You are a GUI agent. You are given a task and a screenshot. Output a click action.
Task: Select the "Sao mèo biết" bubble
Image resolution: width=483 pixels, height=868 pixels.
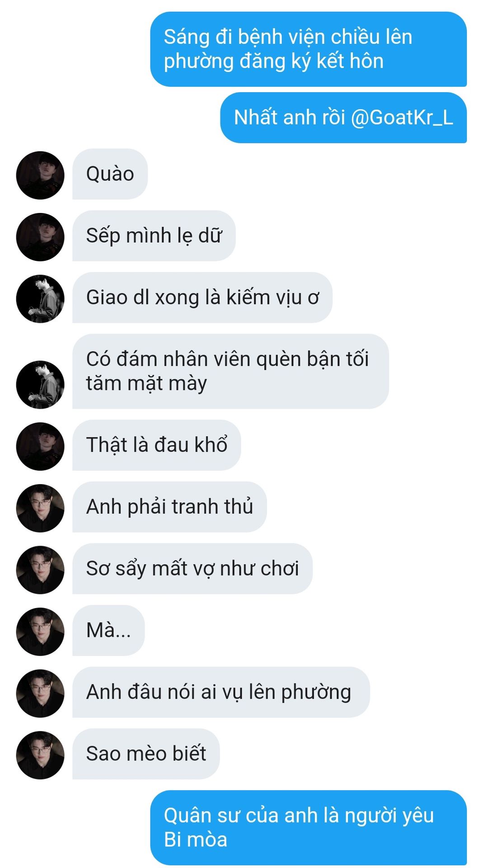click(146, 754)
